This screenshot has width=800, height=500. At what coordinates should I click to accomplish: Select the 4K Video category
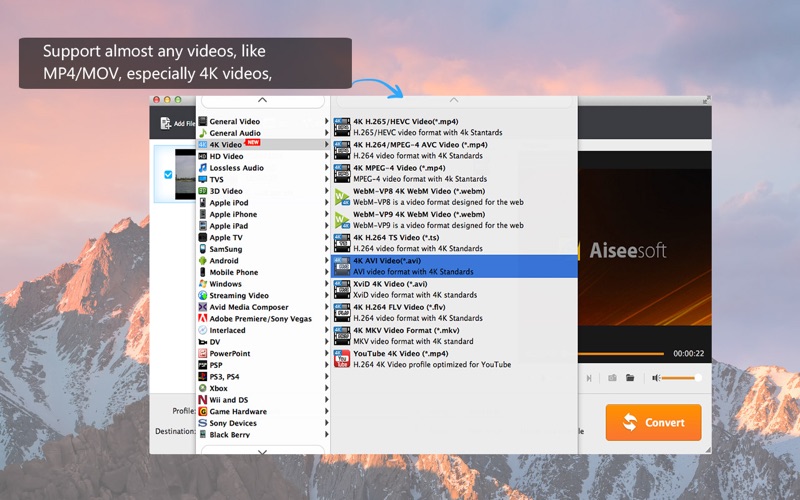coord(263,144)
